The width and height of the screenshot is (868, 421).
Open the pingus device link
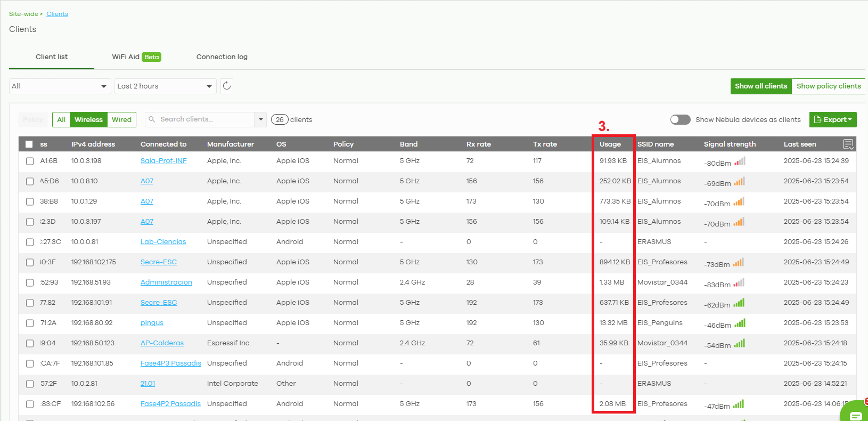click(152, 322)
